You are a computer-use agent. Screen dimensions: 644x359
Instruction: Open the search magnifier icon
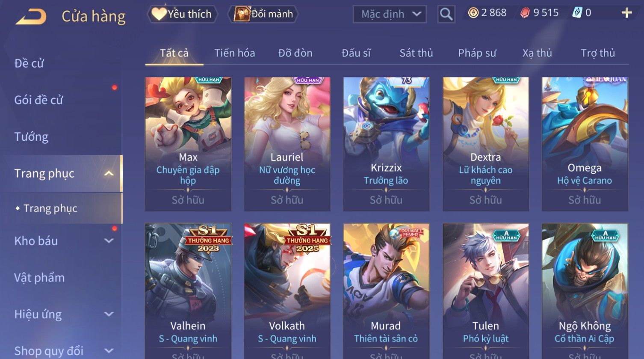[x=446, y=14]
